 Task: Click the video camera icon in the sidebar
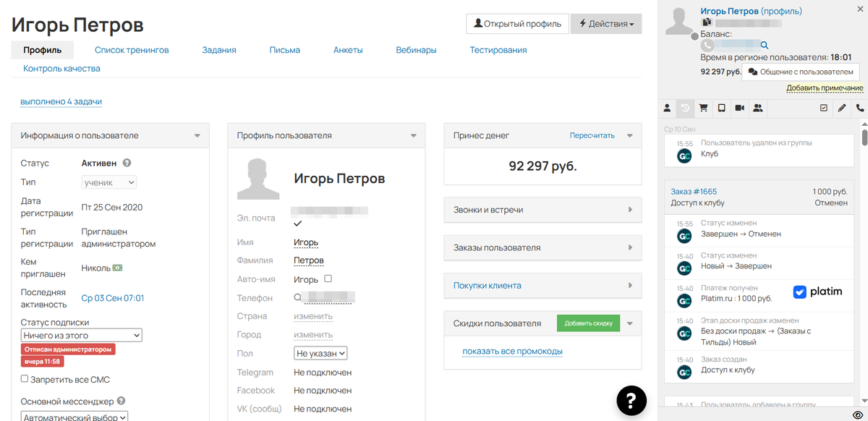(x=740, y=108)
